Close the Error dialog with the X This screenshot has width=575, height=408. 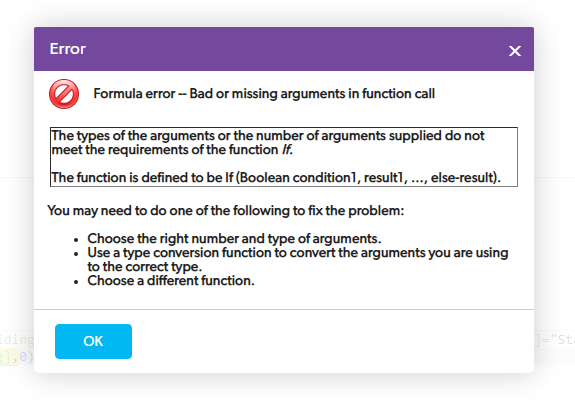[x=515, y=51]
